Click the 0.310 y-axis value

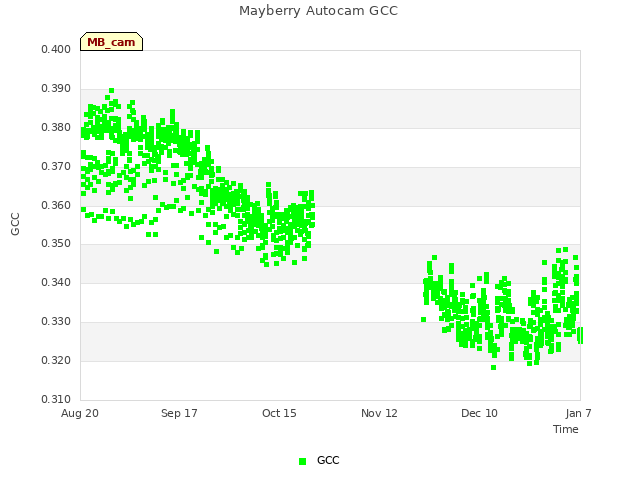[56, 399]
